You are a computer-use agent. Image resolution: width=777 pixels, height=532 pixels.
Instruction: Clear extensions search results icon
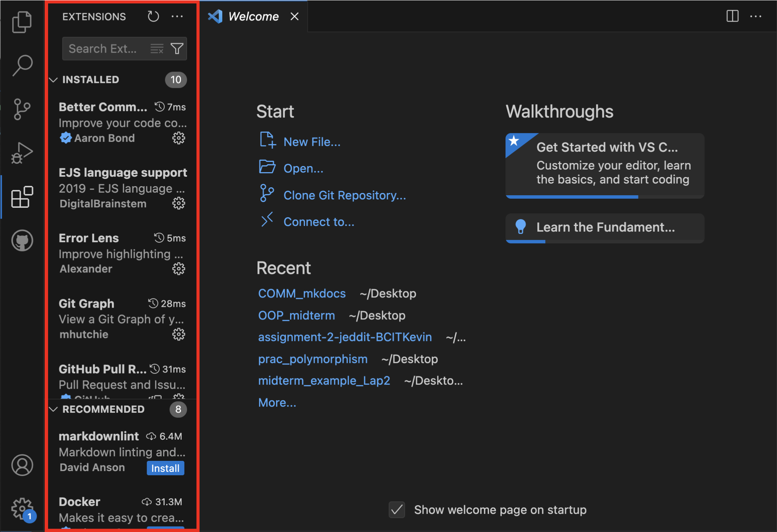tap(157, 49)
